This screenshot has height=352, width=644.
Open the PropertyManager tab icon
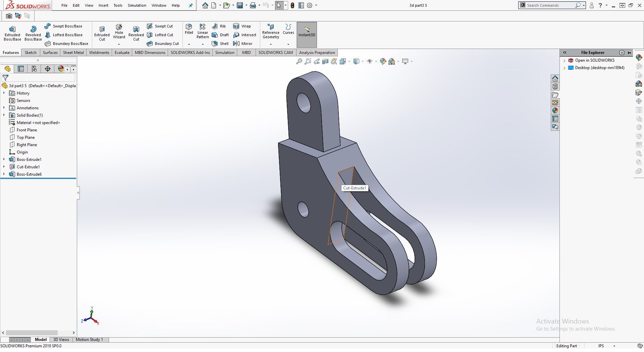coord(21,69)
